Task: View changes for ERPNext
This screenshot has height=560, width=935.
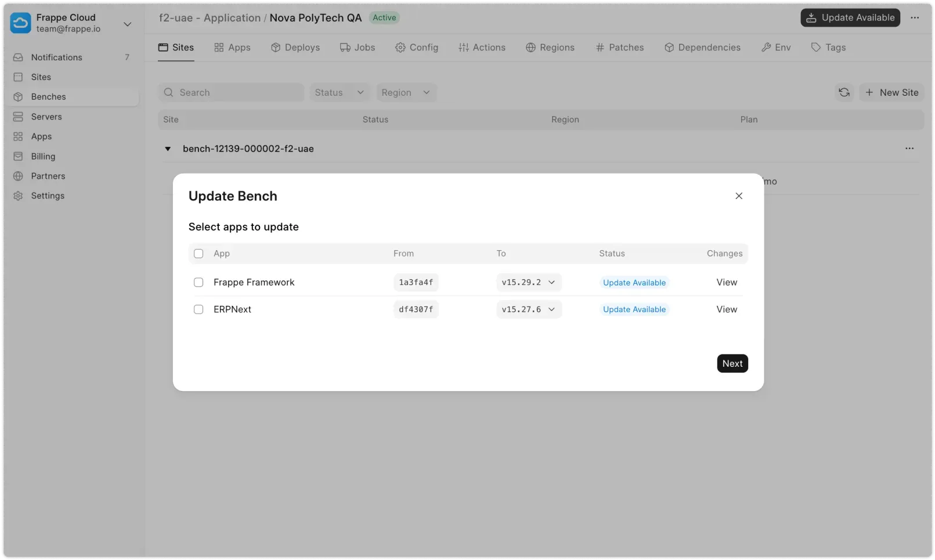Action: point(726,309)
